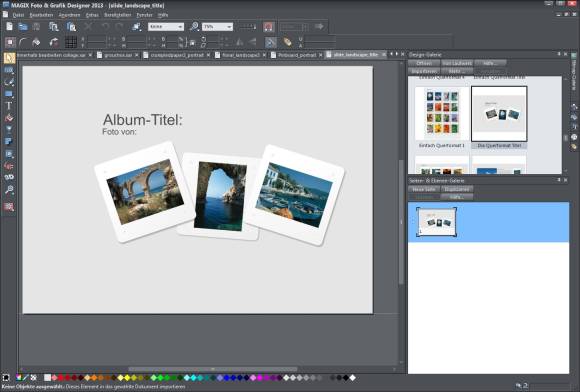
Task: Click the harbor boats photo on canvas
Action: 294,195
